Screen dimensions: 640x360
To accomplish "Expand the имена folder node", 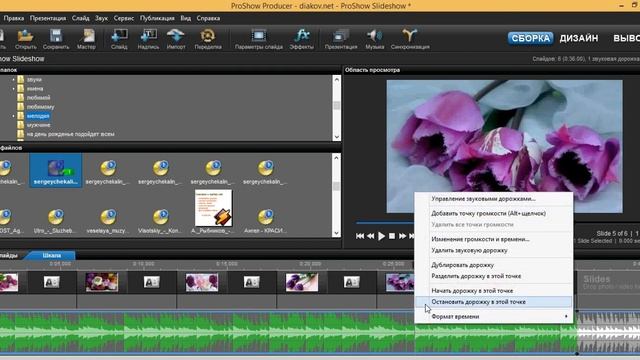I will pos(13,89).
